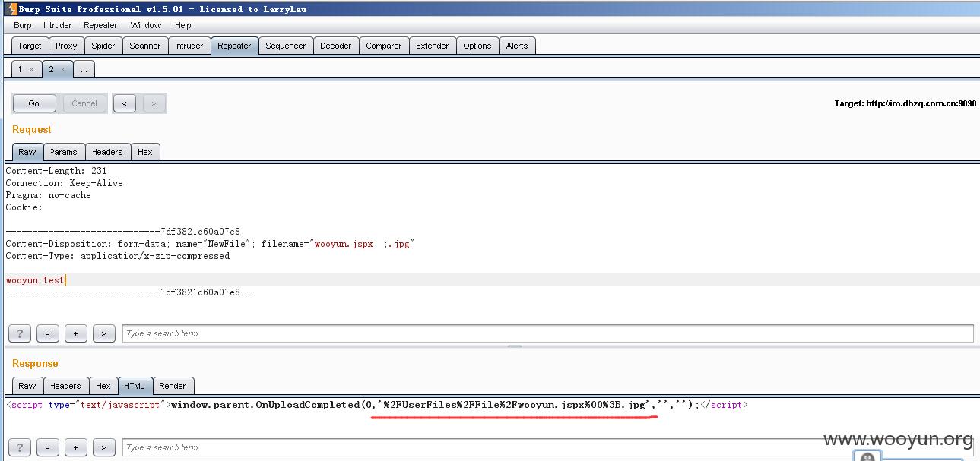Screen dimensions: 980x461
Task: Click the Pragma: no-cache line
Action: [48, 195]
